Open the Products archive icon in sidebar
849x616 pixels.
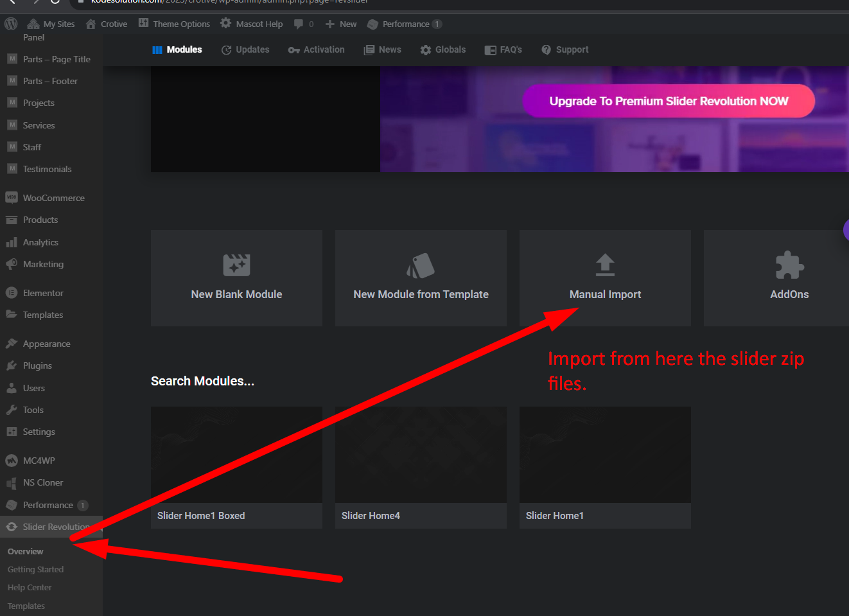tap(12, 220)
